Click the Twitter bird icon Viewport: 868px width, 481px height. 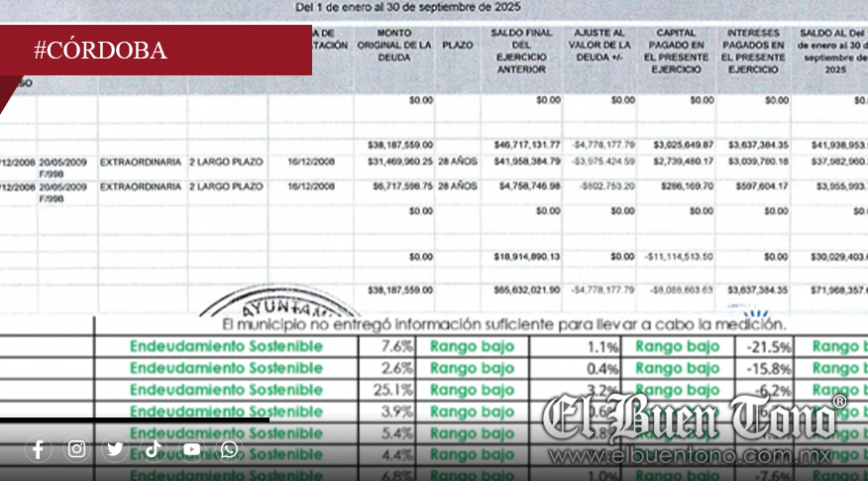click(x=115, y=449)
